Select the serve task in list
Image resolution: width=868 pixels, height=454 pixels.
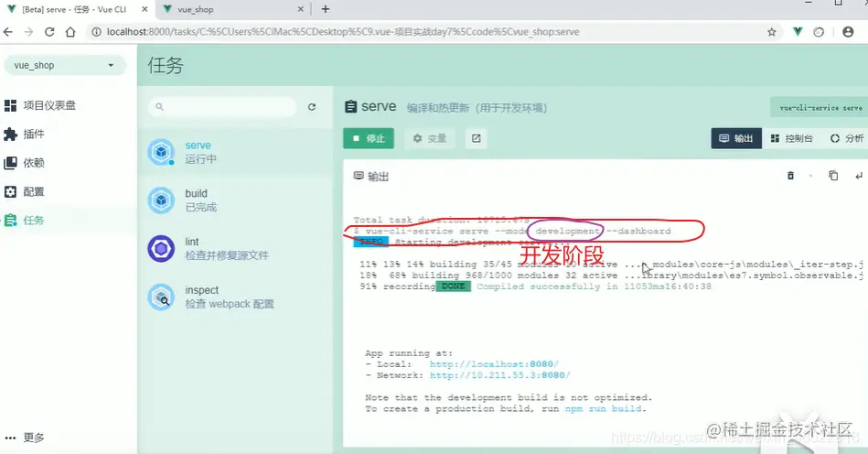coord(235,152)
